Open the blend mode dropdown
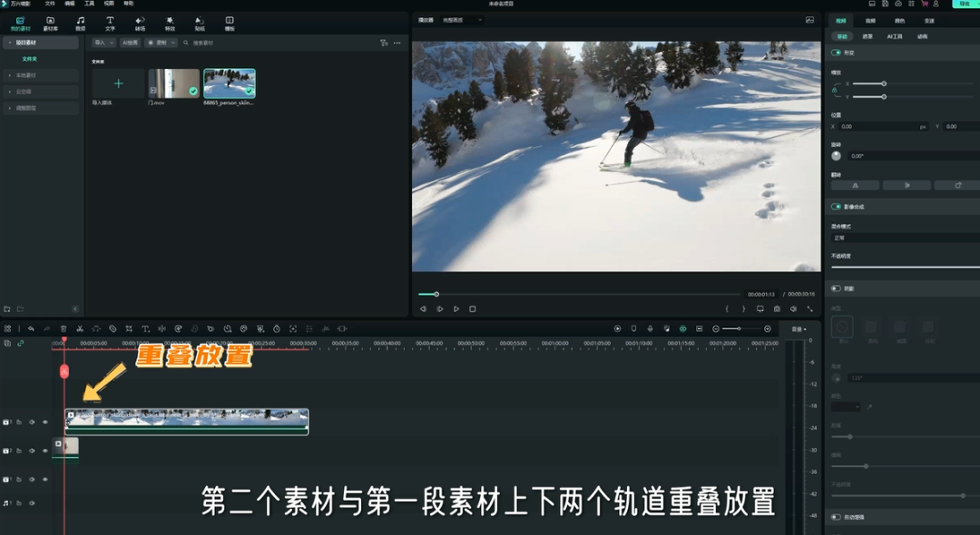The height and width of the screenshot is (535, 980). click(x=906, y=238)
